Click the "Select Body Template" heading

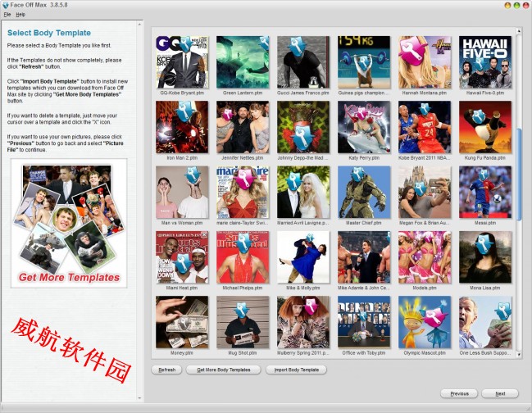coord(49,33)
